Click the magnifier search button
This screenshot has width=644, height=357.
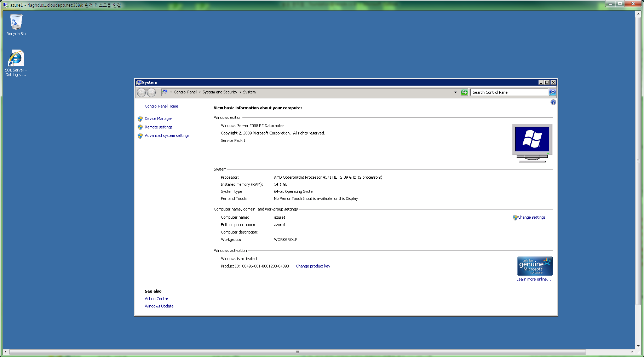[552, 92]
